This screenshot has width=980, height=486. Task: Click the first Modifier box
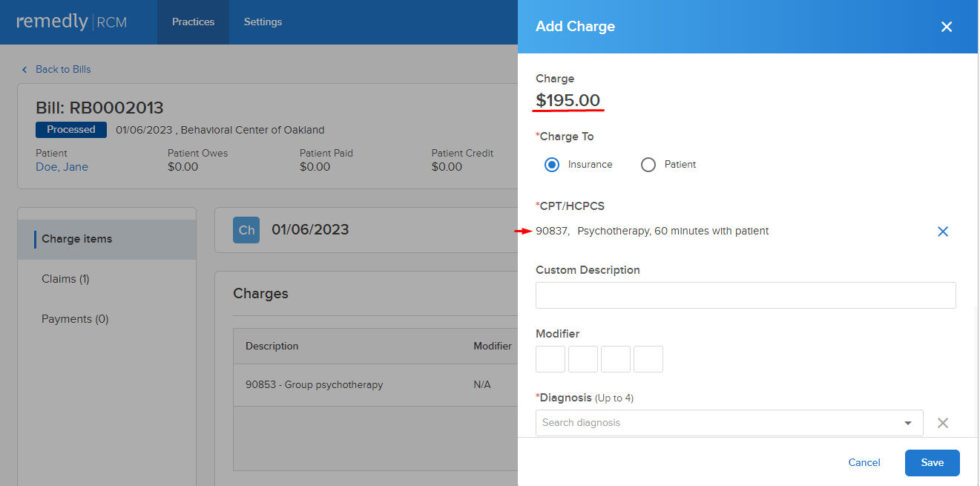coord(550,359)
